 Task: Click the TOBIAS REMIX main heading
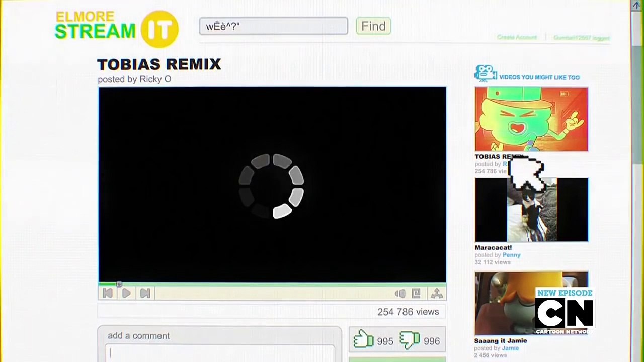coord(159,64)
